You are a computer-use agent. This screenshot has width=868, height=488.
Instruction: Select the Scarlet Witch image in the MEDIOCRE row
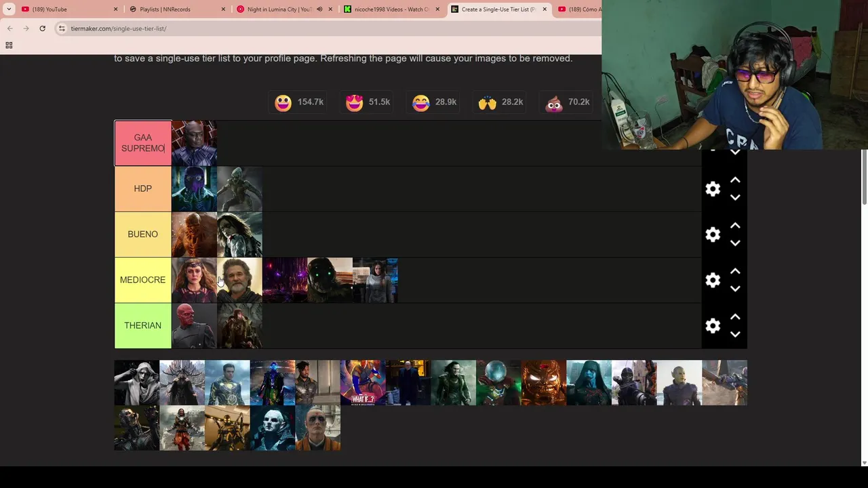pyautogui.click(x=194, y=280)
